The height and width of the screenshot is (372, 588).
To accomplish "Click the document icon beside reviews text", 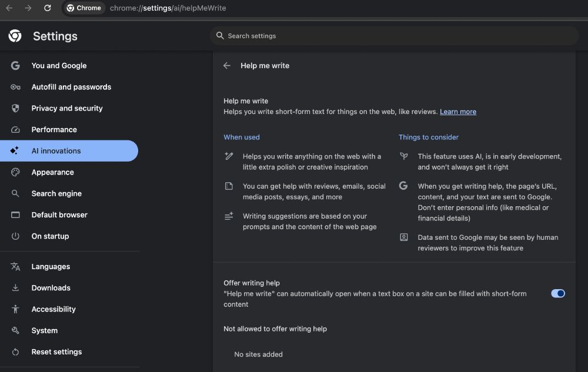I will point(229,186).
